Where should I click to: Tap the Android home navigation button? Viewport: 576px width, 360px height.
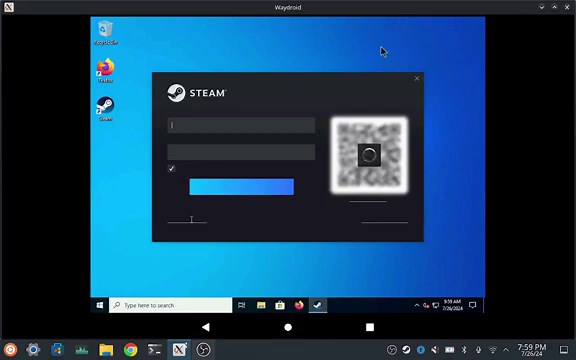click(x=288, y=327)
